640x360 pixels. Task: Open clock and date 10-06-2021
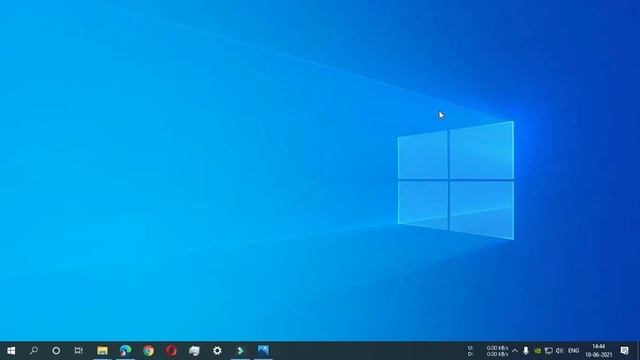(598, 351)
